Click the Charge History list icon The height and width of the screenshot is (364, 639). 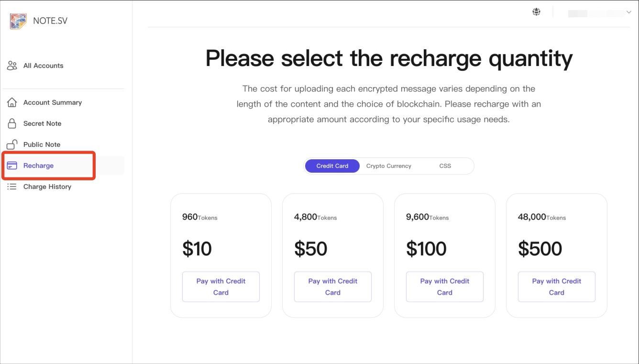tap(12, 187)
